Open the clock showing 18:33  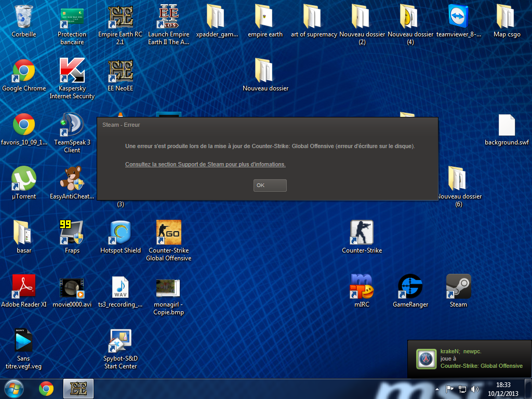pyautogui.click(x=503, y=389)
